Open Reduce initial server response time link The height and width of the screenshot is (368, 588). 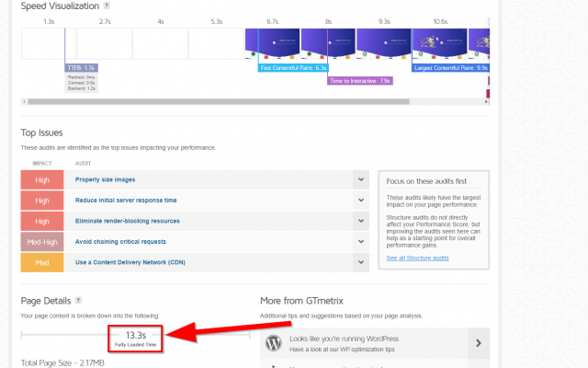(126, 201)
